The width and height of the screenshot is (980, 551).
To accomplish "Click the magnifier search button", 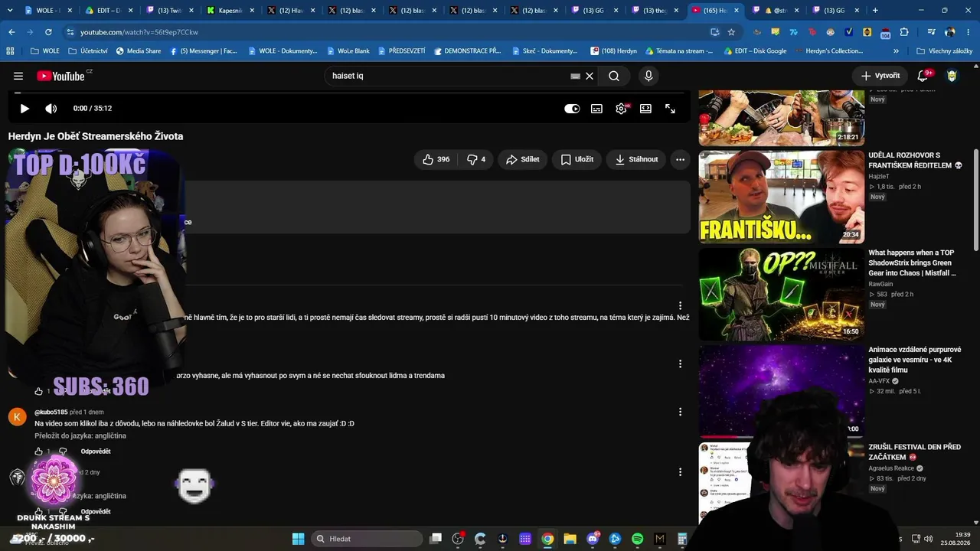I will click(x=614, y=76).
